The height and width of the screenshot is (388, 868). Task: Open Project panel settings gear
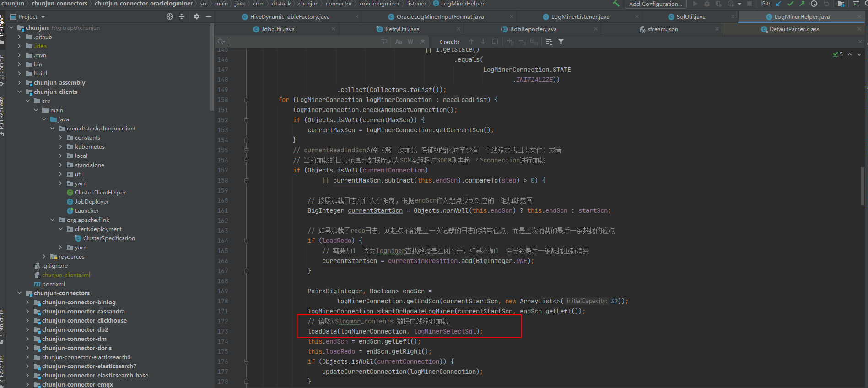pyautogui.click(x=197, y=16)
